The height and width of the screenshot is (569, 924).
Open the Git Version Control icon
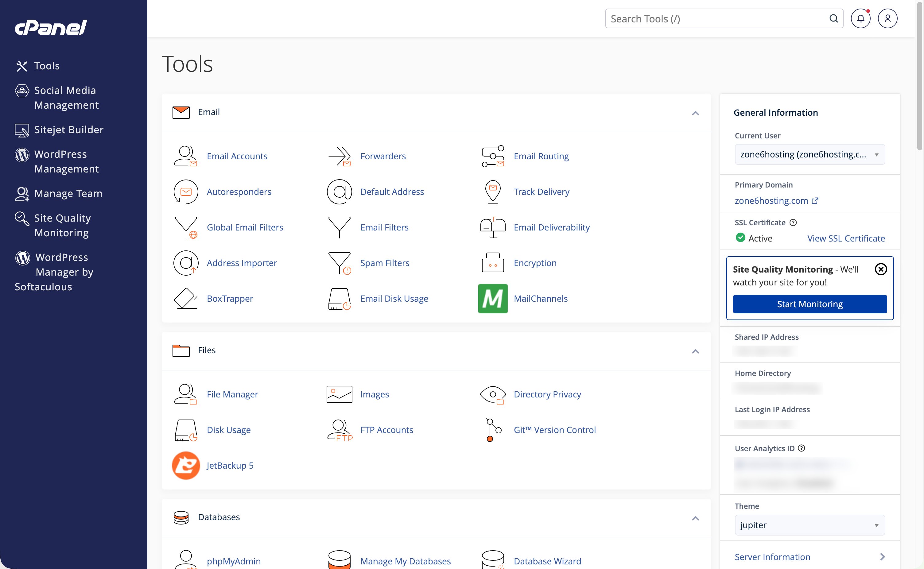[493, 430]
